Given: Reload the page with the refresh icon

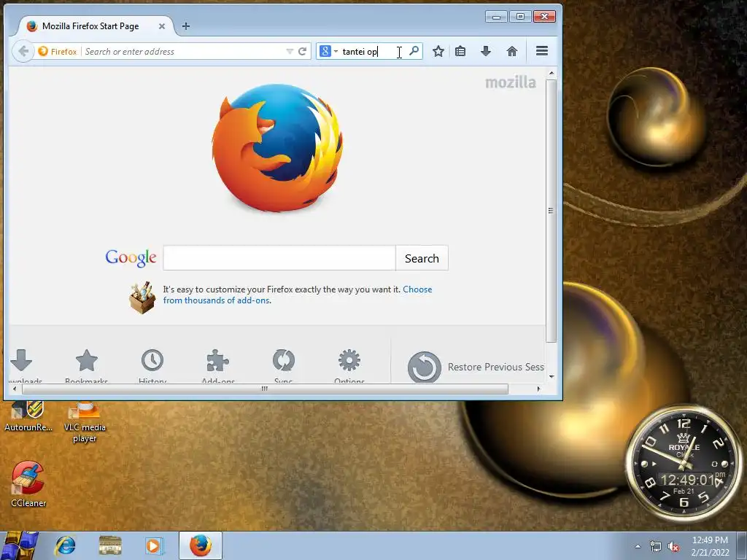Looking at the screenshot, I should click(x=302, y=51).
